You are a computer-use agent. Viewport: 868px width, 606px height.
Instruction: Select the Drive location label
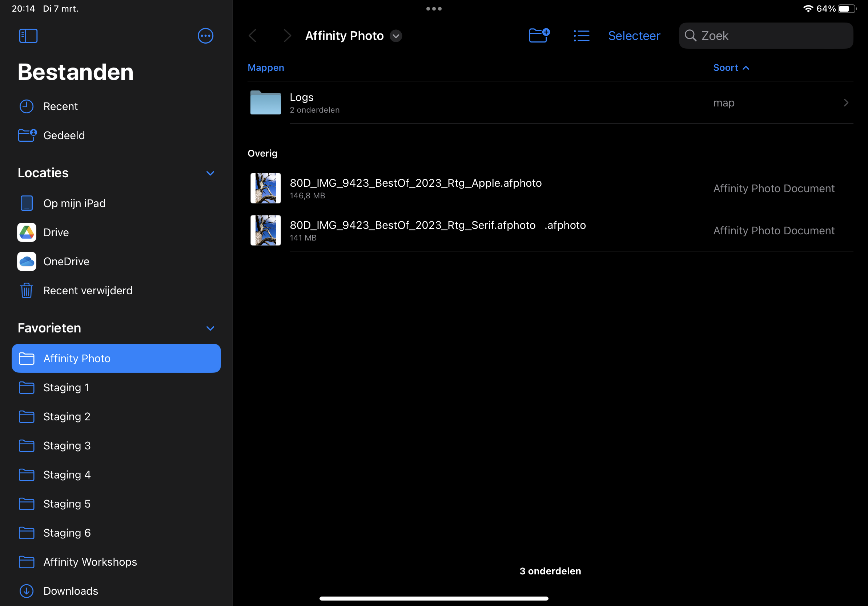56,233
